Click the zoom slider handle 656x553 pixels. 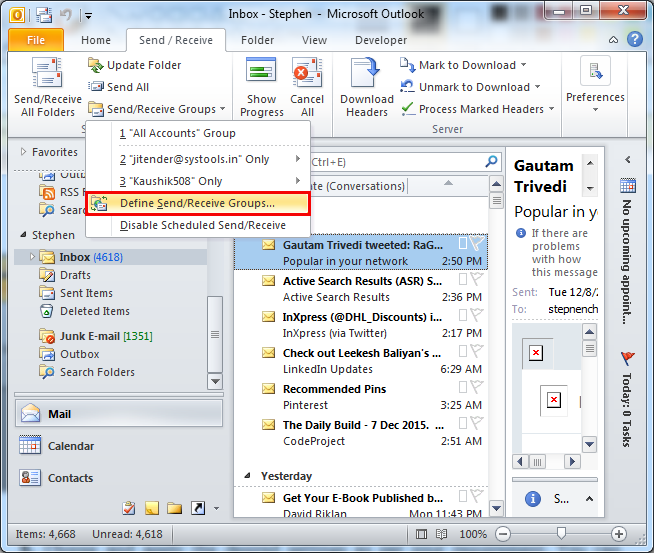tap(561, 533)
